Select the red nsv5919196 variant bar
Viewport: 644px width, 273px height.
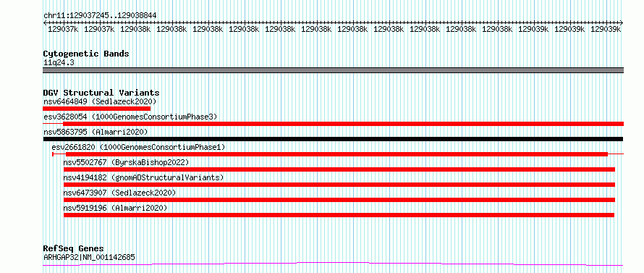[x=339, y=215]
